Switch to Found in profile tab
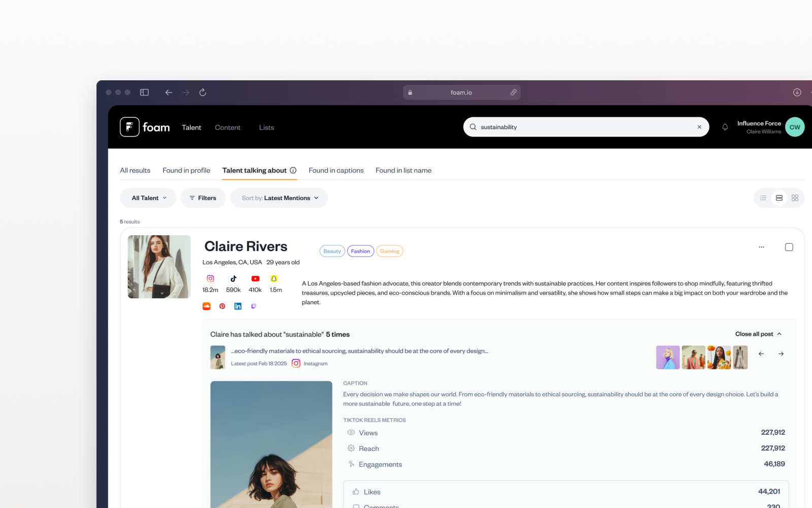 coord(186,170)
